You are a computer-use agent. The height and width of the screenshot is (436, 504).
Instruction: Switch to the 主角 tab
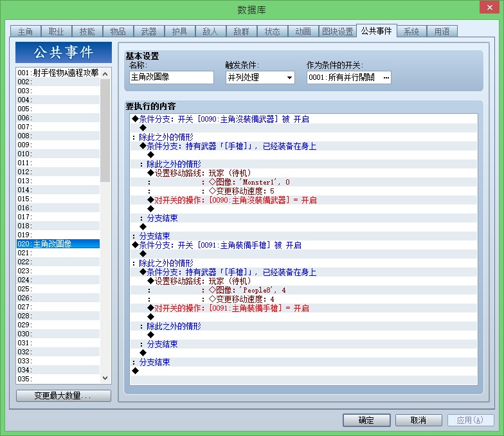(26, 32)
